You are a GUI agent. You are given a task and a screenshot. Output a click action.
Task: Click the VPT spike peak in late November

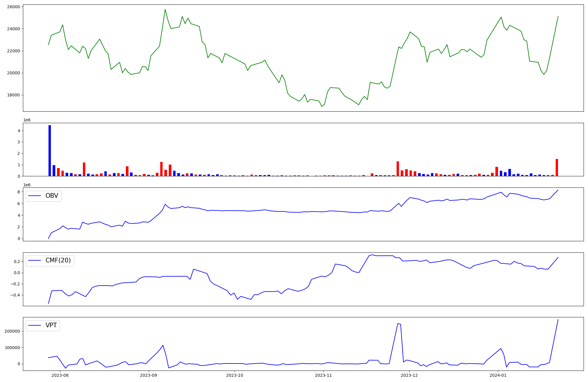tap(398, 324)
